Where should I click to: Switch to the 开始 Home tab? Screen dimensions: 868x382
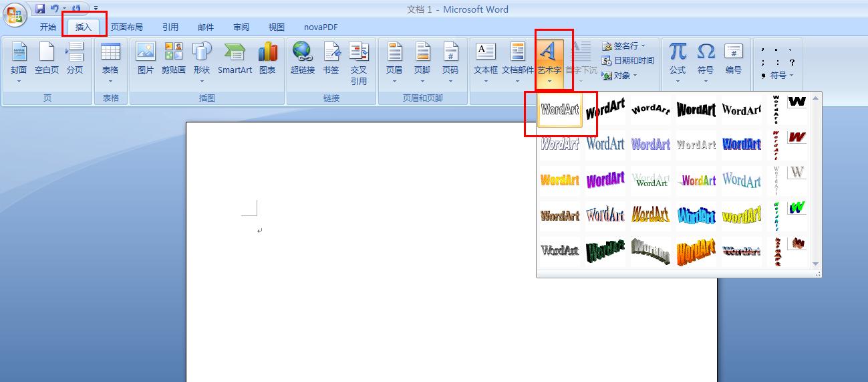click(x=48, y=27)
